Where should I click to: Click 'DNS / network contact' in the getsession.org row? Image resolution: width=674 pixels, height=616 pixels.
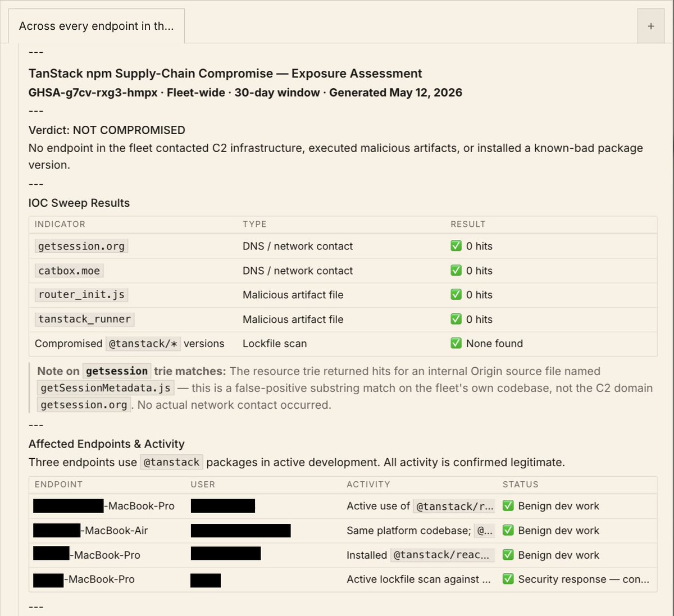pyautogui.click(x=298, y=246)
